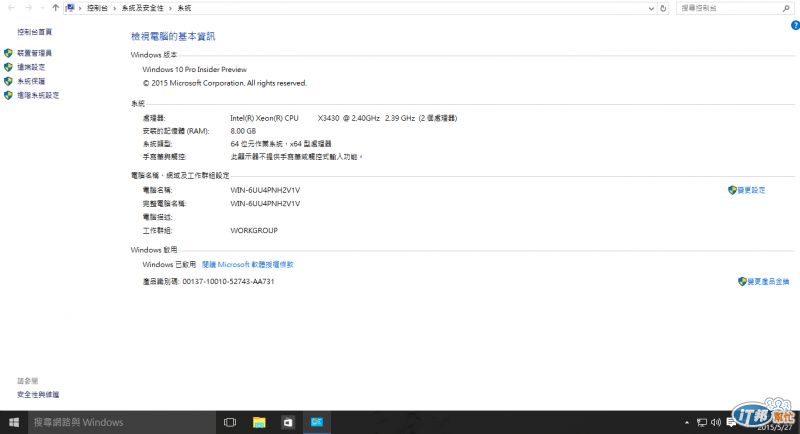Open Security and Maintenance link
This screenshot has width=800, height=434.
pos(38,395)
